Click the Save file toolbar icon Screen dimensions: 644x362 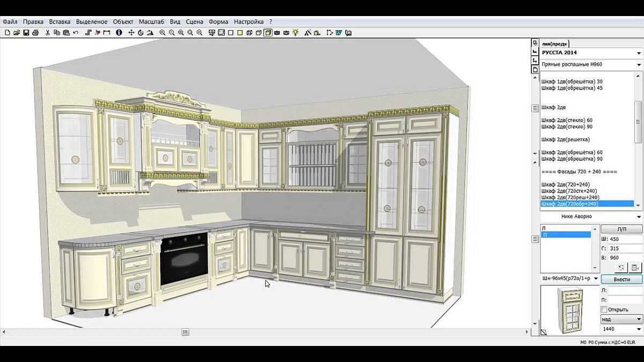click(26, 33)
